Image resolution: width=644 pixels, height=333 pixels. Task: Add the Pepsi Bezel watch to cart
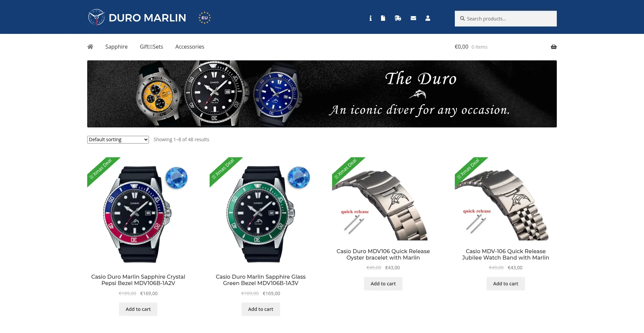(x=138, y=309)
